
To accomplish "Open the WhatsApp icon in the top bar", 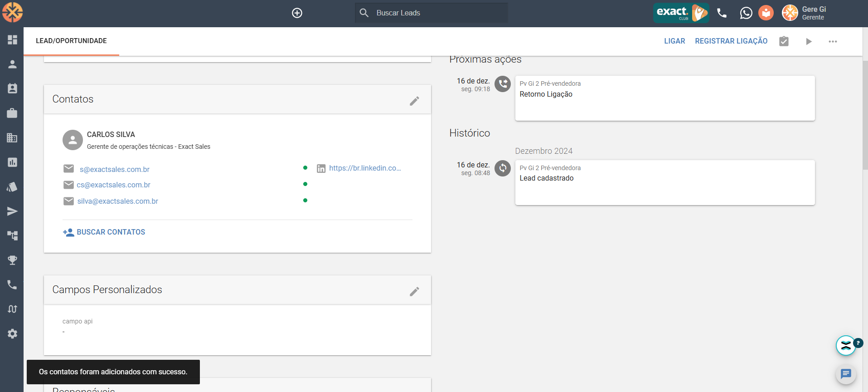I will tap(746, 13).
